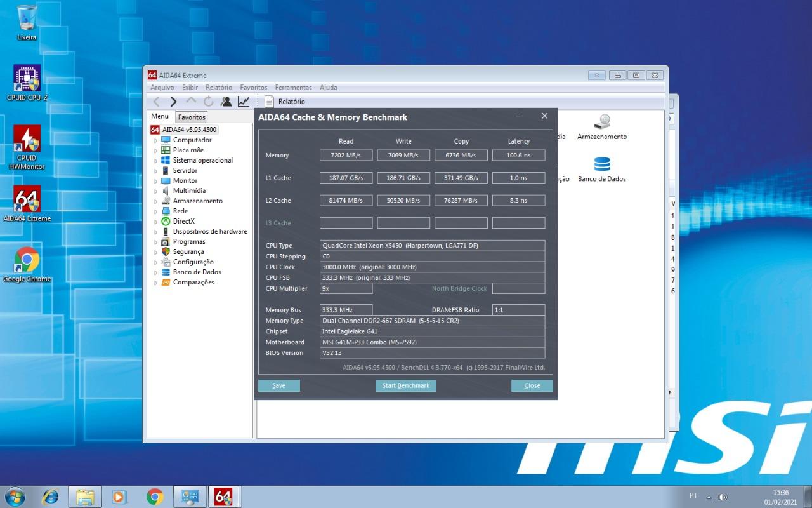812x508 pixels.
Task: Select the Monitor tree item
Action: 185,180
